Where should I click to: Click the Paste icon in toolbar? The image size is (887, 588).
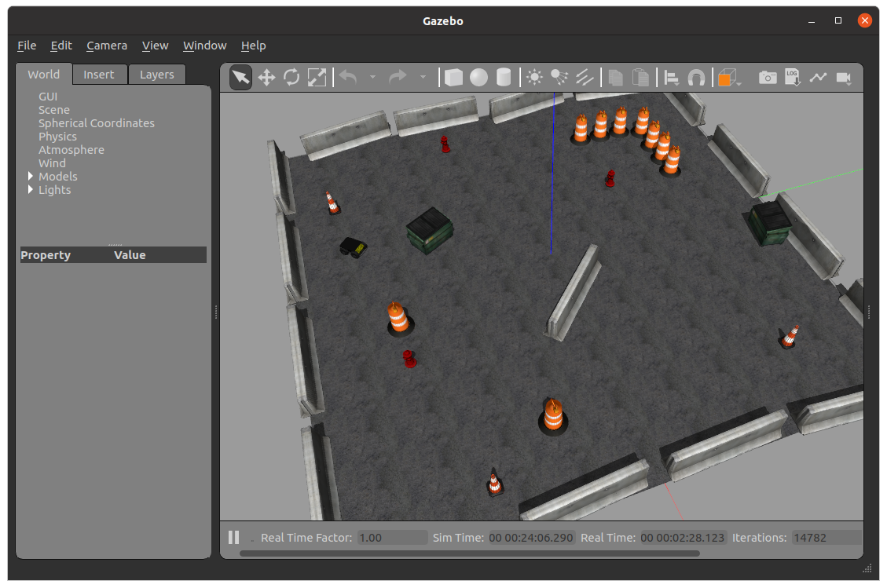pos(640,78)
